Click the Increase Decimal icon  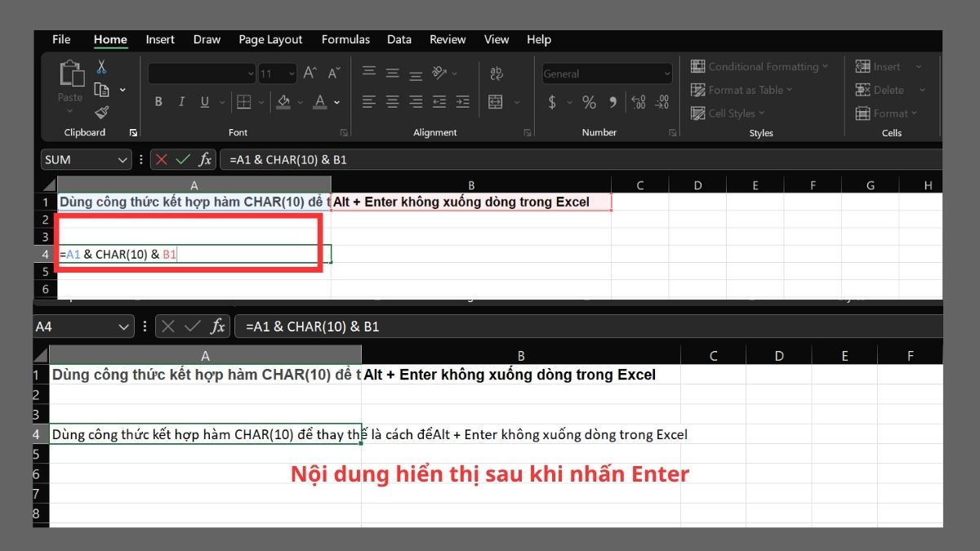pyautogui.click(x=638, y=103)
